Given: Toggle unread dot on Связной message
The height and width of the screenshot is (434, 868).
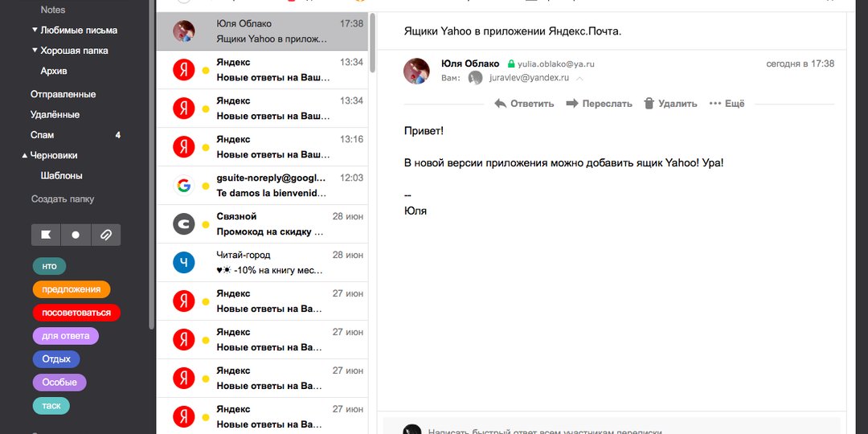Looking at the screenshot, I should [x=205, y=225].
